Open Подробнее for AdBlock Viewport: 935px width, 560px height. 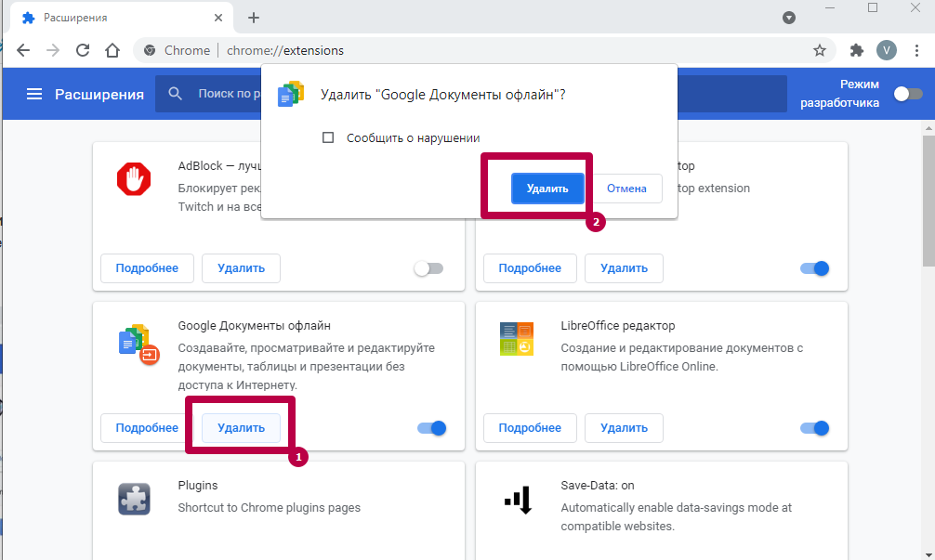(147, 268)
